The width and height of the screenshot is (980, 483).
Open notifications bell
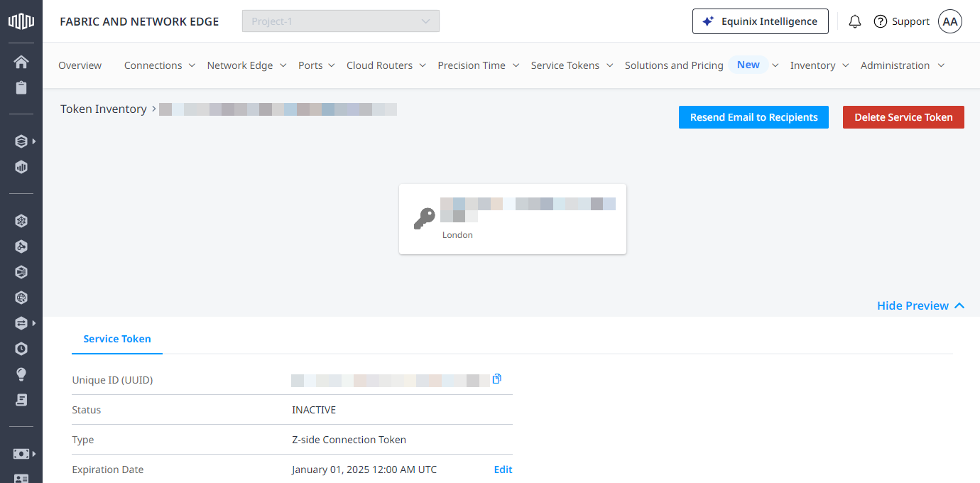(x=855, y=21)
